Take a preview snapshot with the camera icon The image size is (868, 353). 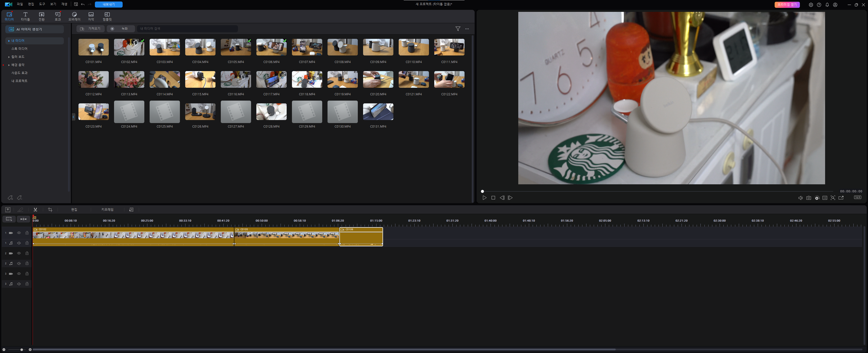pos(808,198)
